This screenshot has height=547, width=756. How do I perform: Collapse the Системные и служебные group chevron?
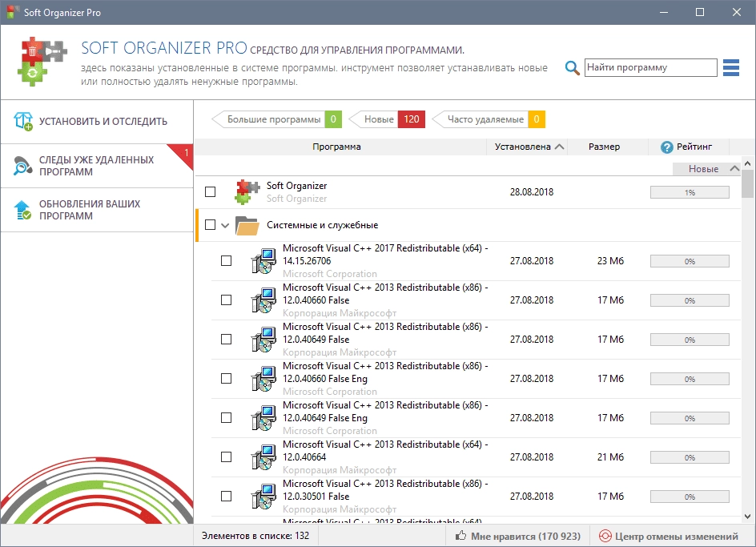click(225, 225)
